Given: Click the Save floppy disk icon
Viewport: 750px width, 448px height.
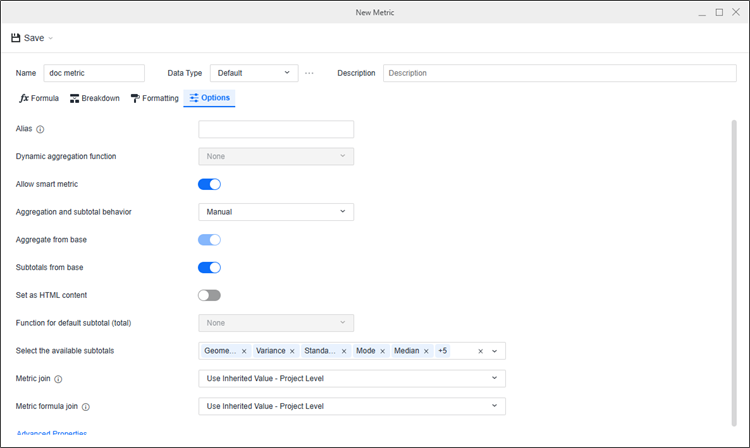Looking at the screenshot, I should [16, 38].
